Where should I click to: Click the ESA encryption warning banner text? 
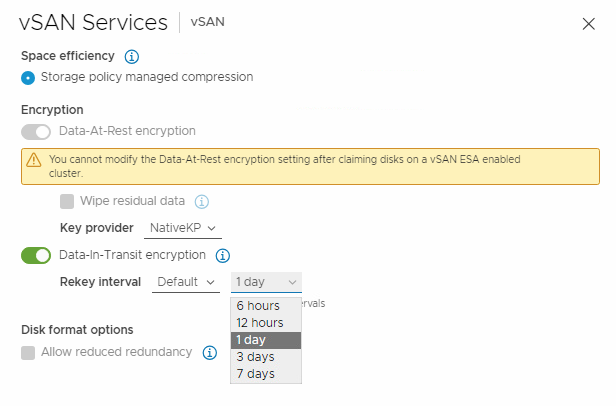tap(284, 166)
